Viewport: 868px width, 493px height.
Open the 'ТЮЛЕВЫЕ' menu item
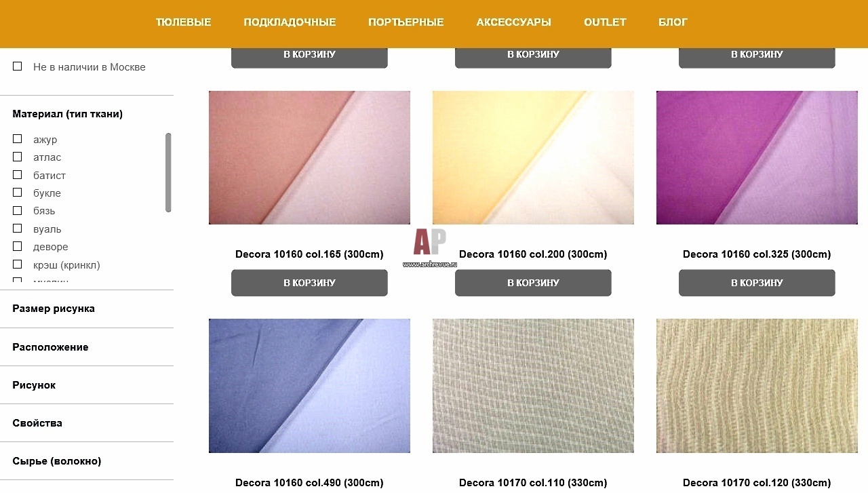(x=184, y=22)
